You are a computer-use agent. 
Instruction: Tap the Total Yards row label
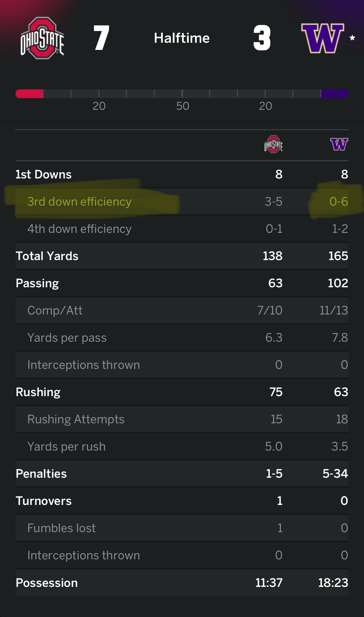tap(47, 256)
